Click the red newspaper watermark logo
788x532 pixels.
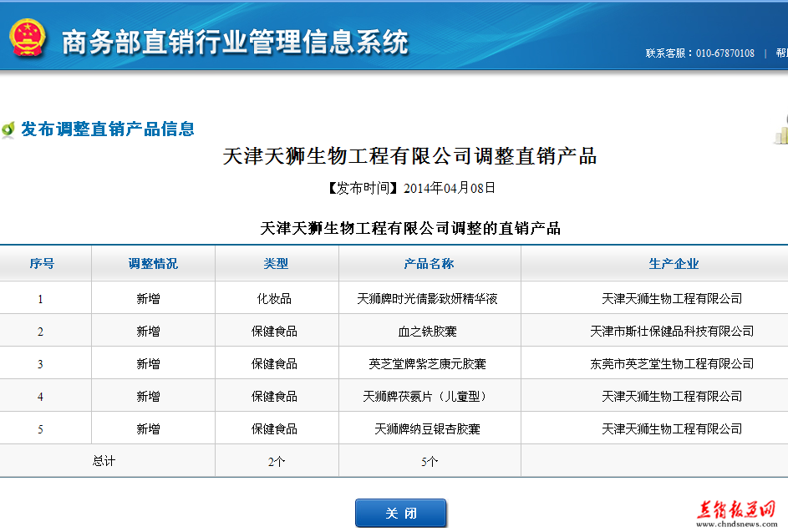[x=736, y=509]
